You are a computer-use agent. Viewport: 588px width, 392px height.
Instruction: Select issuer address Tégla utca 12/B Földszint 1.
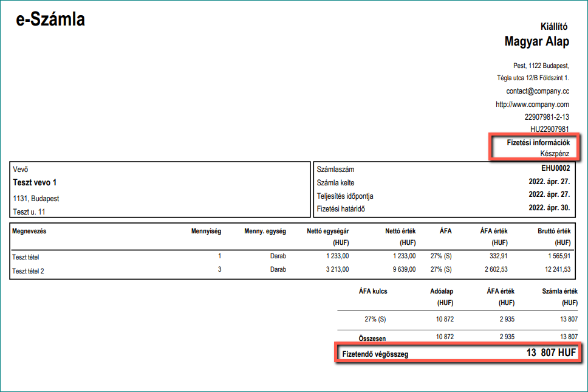pyautogui.click(x=533, y=78)
